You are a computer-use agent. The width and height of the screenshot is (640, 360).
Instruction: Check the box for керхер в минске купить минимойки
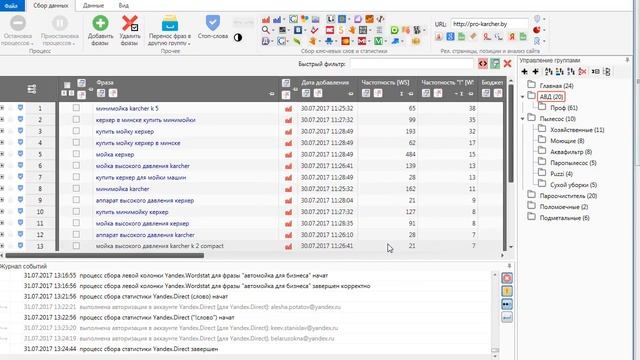pyautogui.click(x=76, y=120)
